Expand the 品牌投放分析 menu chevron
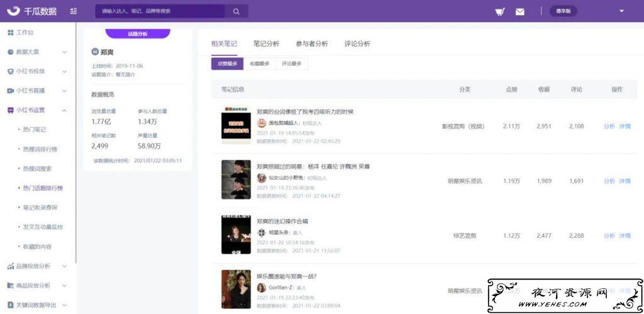Viewport: 644px width, 314px height. pyautogui.click(x=65, y=266)
